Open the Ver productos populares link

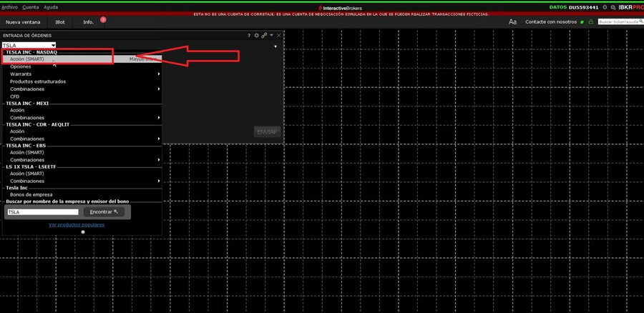point(77,225)
